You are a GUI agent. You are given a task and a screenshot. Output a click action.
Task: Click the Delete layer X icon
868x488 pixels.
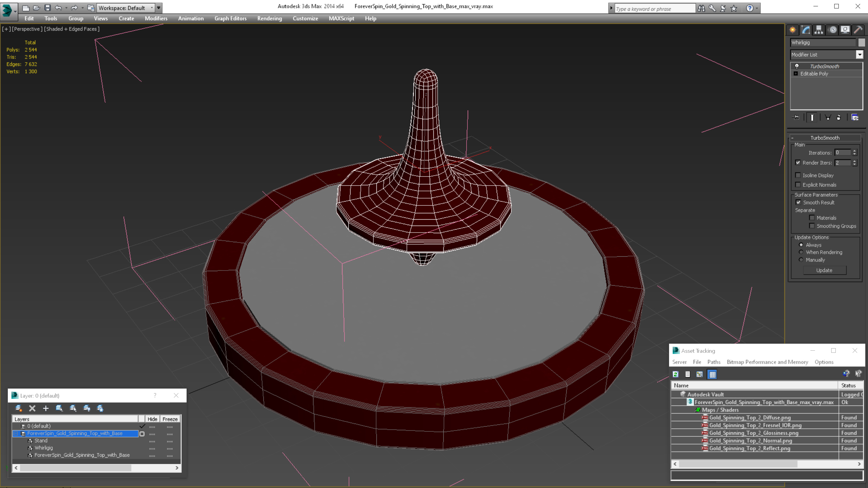pyautogui.click(x=32, y=408)
